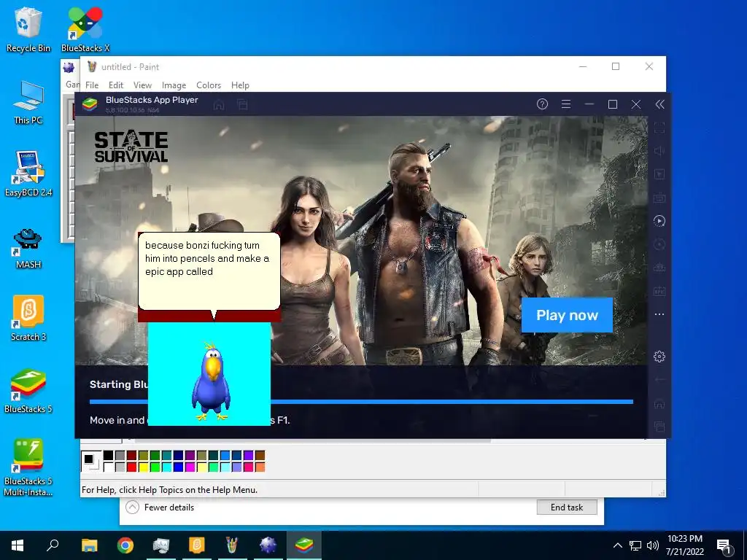Open taskbar Search

click(x=53, y=545)
